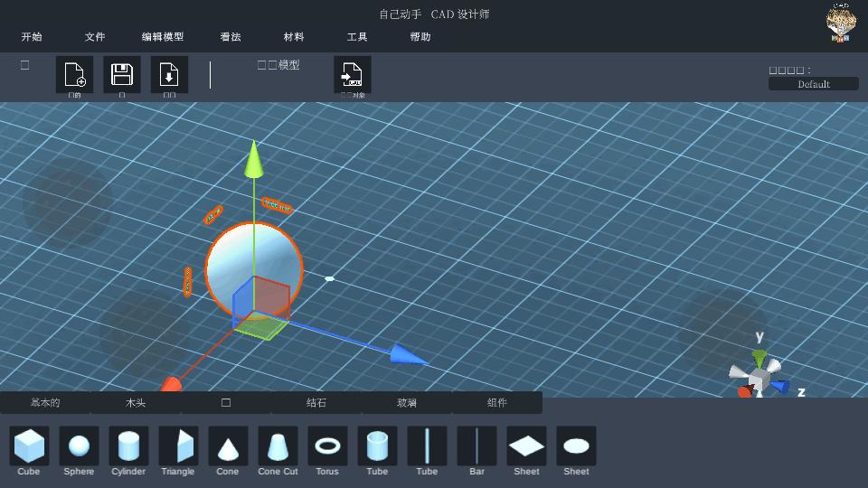Switch to the 木头 materials tab
Screen dimensions: 868x488
(x=136, y=403)
